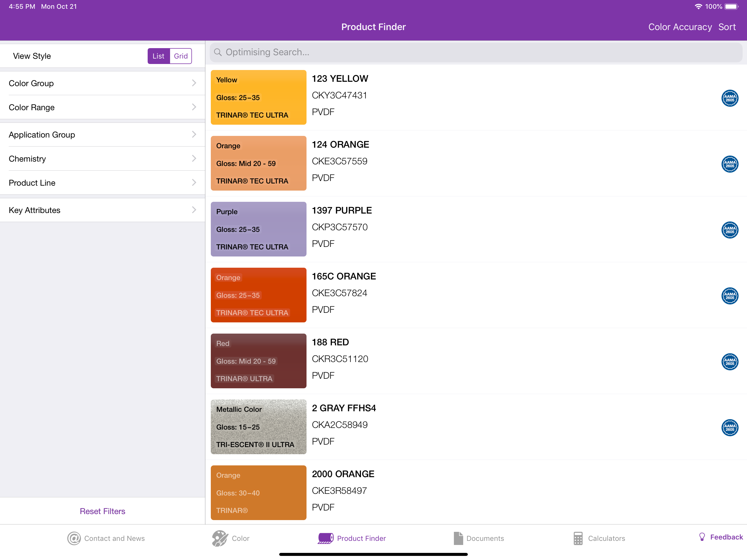747x560 pixels.
Task: Reset all filters
Action: tap(102, 511)
